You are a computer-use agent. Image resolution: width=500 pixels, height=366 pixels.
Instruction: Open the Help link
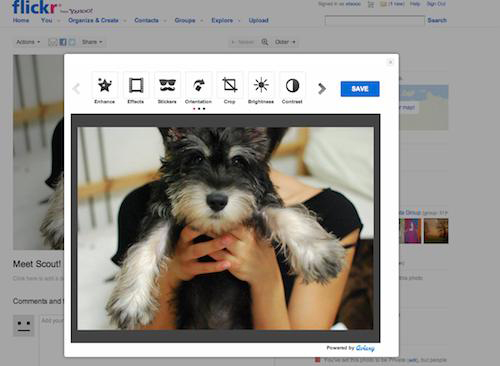click(x=415, y=4)
